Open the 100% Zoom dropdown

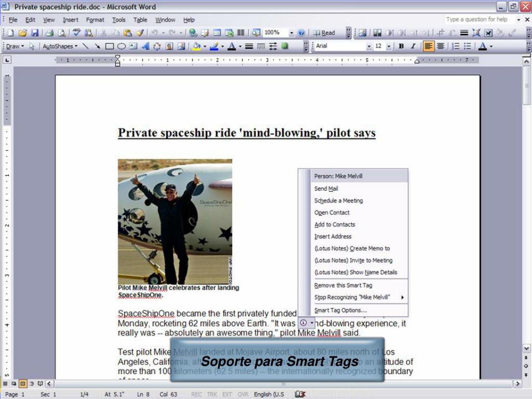pyautogui.click(x=291, y=33)
